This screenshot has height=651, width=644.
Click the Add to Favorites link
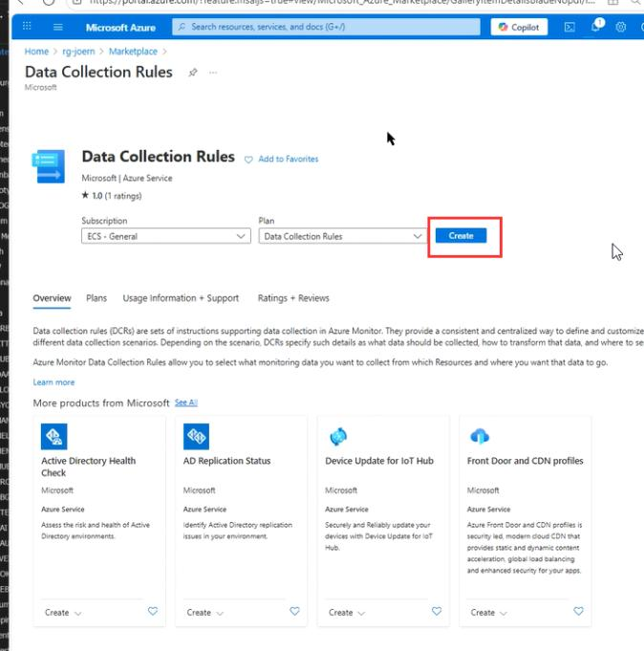pos(289,159)
